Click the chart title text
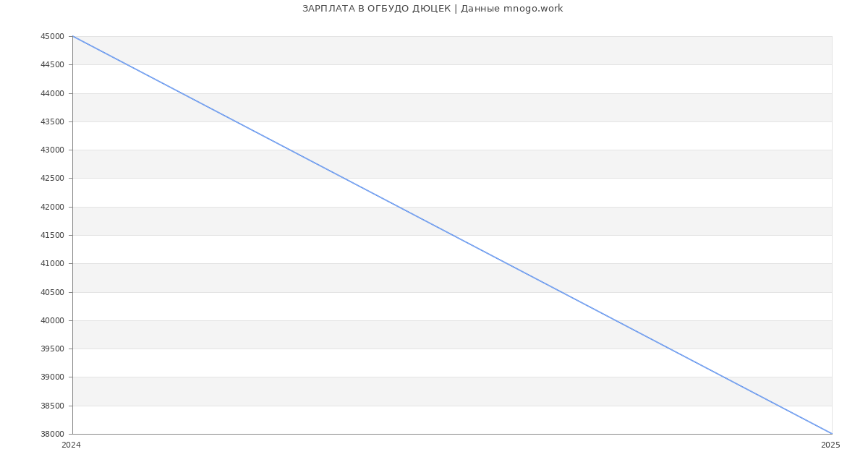This screenshot has height=470, width=868. (x=433, y=9)
